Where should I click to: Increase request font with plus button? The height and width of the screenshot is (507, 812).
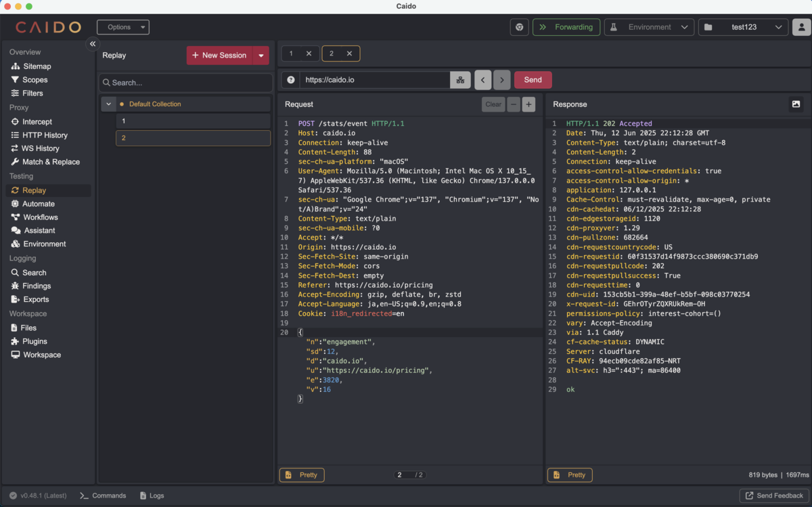point(528,104)
